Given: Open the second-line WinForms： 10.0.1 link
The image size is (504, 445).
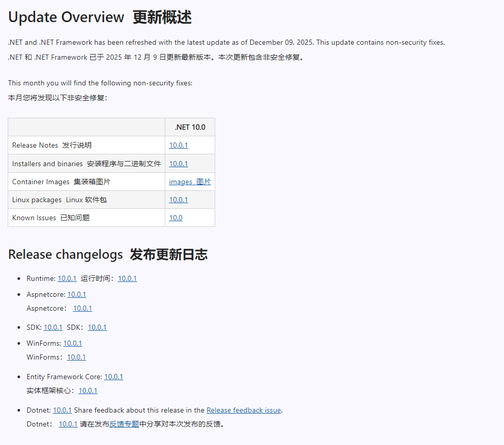Looking at the screenshot, I should pos(77,357).
